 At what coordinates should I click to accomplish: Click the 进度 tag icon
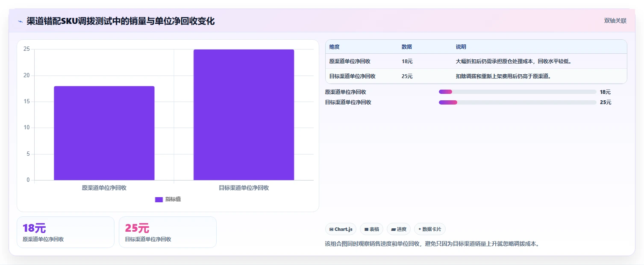coord(393,229)
